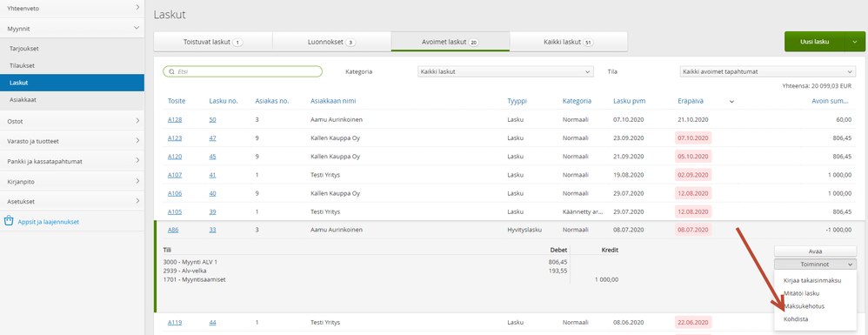Open invoice number 44 link

[x=212, y=322]
